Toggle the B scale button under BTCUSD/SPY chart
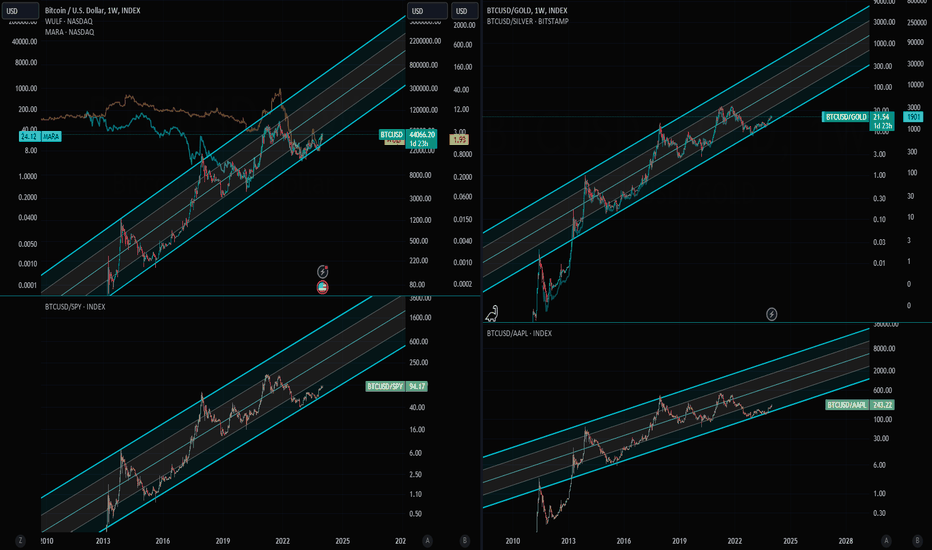The image size is (932, 550). pyautogui.click(x=464, y=540)
